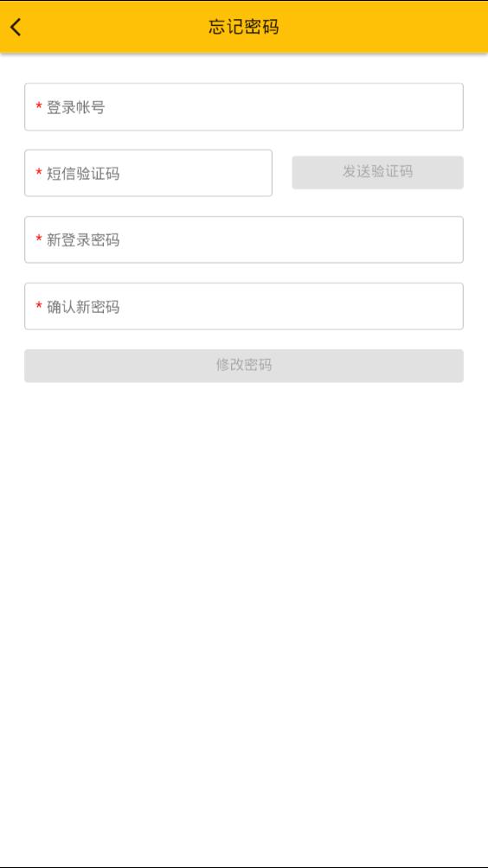The image size is (488, 868).
Task: Click the red asterisk beside 登录帐号
Action: [x=39, y=106]
